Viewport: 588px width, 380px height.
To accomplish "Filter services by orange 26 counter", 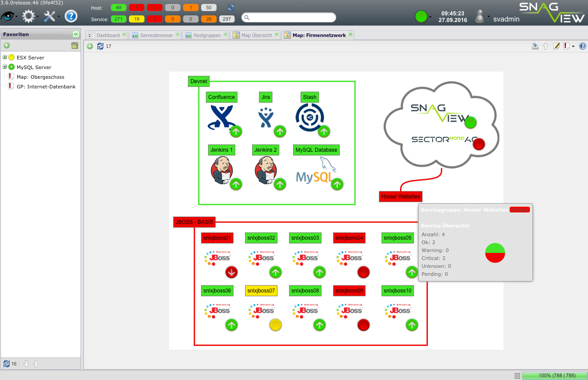I will [209, 19].
